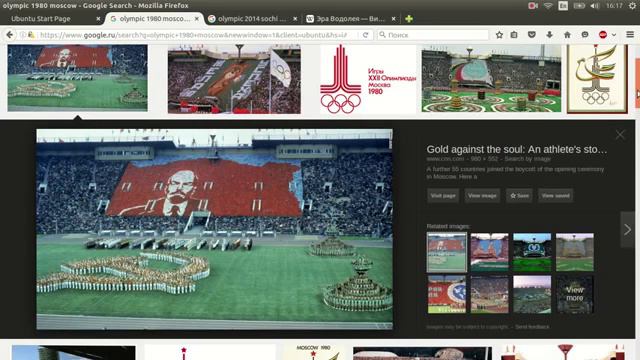
Task: Click the red Adblock extension icon
Action: pos(603,35)
